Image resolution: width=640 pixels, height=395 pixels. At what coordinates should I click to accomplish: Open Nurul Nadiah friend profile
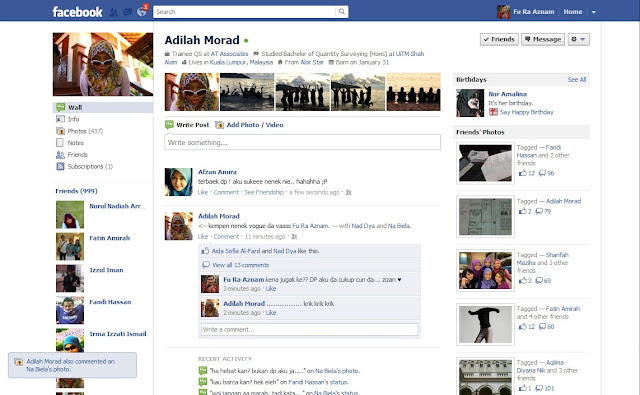click(x=118, y=206)
